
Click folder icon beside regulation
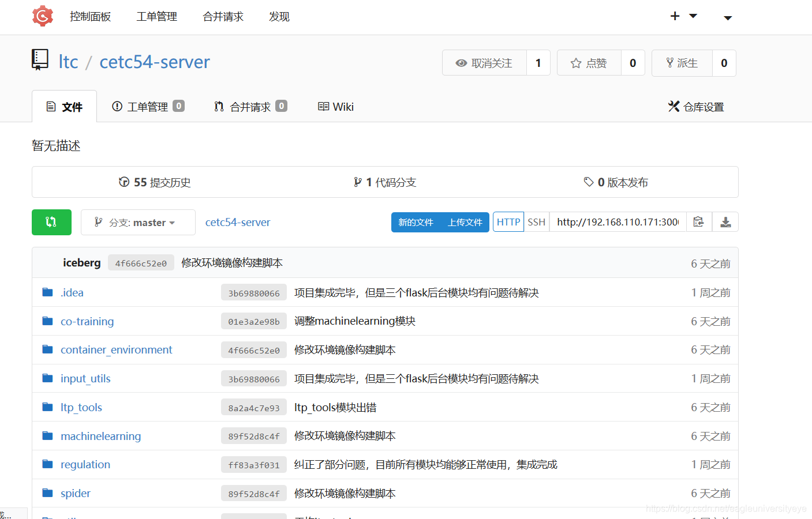point(48,464)
